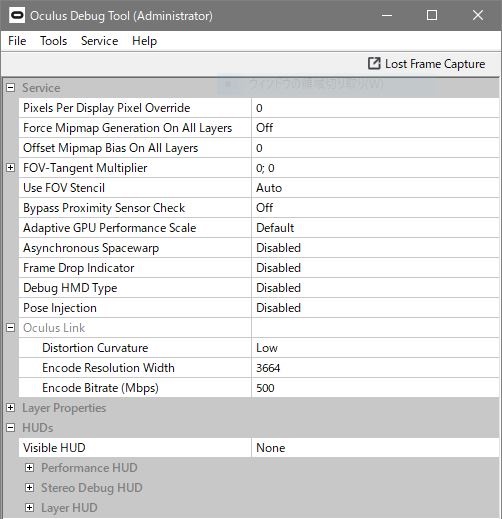Open the Service menu

(99, 41)
